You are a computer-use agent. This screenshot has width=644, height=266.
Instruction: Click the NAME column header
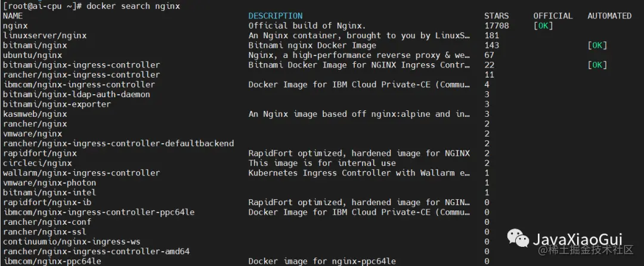(x=13, y=16)
